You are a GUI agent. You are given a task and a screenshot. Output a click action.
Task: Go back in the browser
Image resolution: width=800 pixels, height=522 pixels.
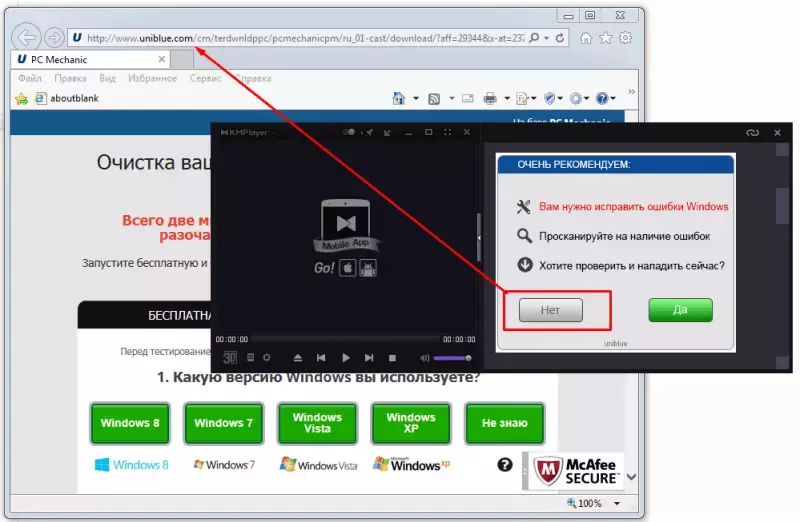(26, 37)
